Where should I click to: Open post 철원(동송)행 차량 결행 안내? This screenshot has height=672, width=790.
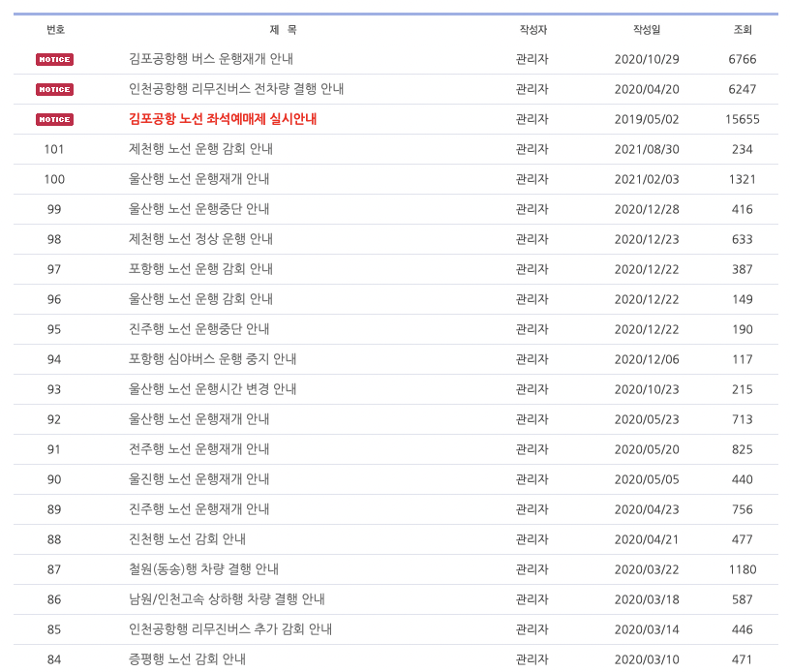[x=203, y=569]
